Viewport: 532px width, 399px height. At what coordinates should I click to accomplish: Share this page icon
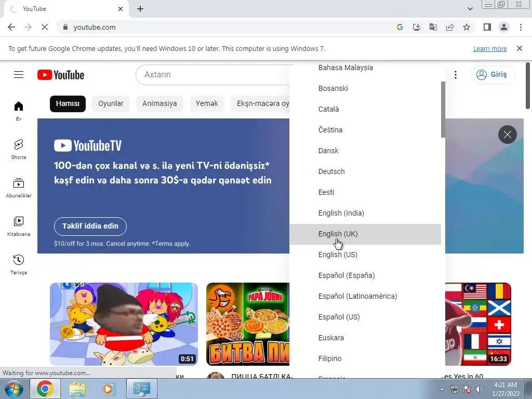pyautogui.click(x=450, y=27)
